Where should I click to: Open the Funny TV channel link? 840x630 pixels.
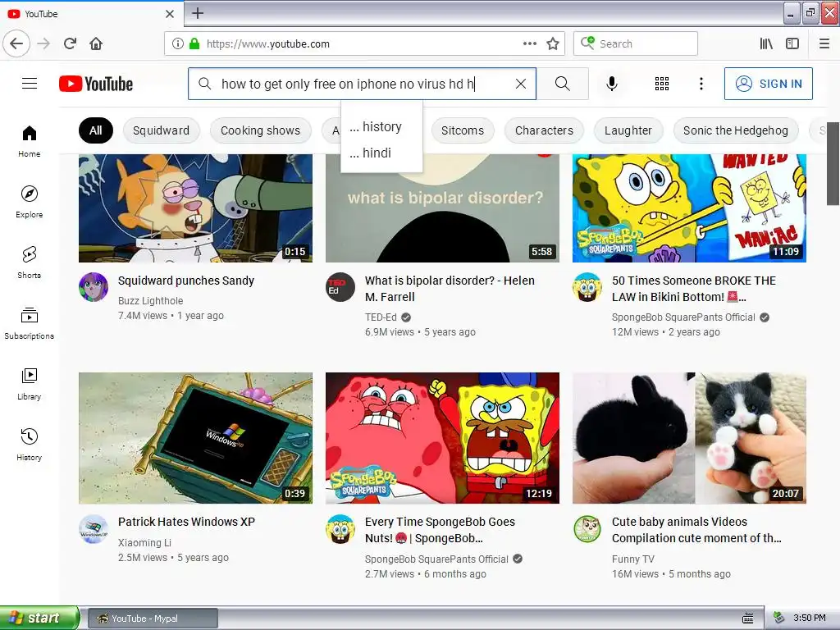coord(633,559)
